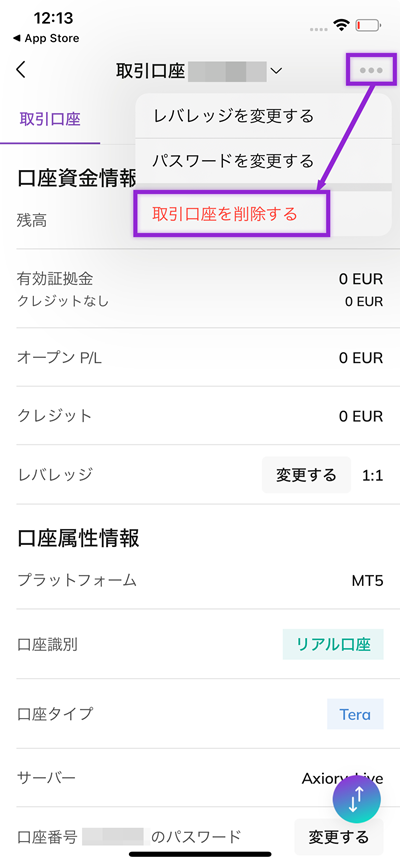This screenshot has width=400, height=865.
Task: Expand the 取引口座 account selector chevron
Action: click(x=276, y=71)
